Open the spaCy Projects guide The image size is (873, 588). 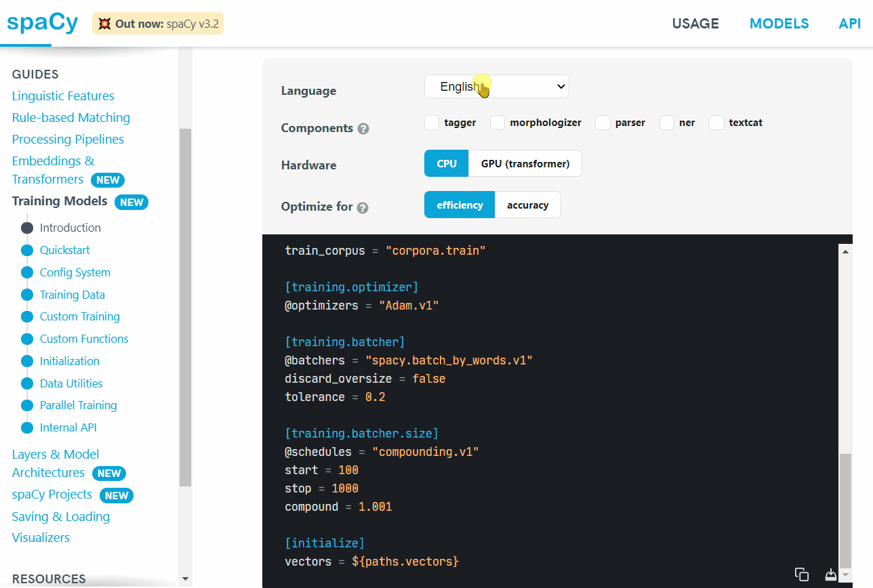(52, 494)
